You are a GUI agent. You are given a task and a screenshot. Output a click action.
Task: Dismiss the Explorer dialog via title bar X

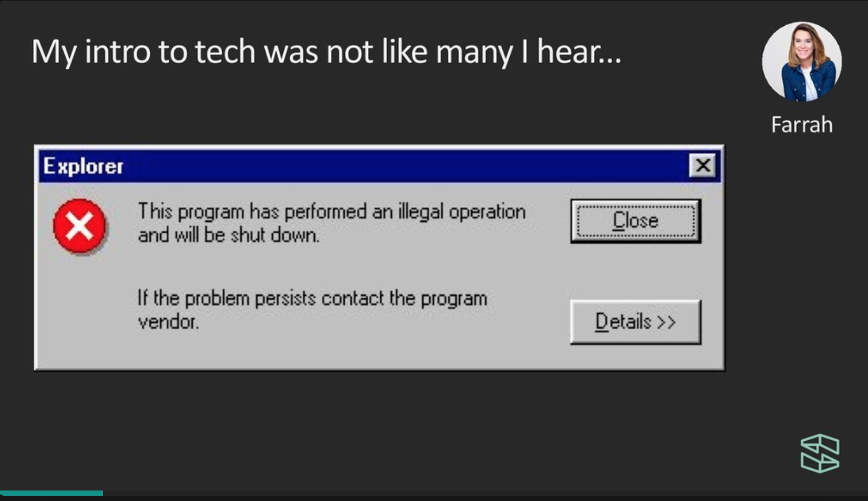pos(702,166)
